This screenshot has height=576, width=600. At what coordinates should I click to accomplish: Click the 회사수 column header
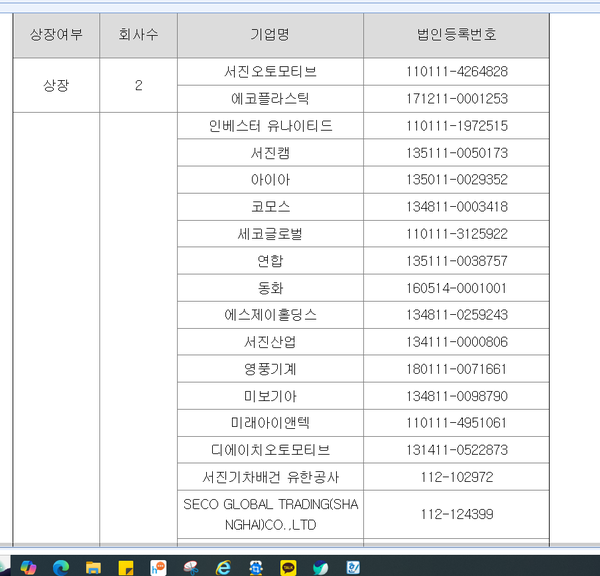138,35
